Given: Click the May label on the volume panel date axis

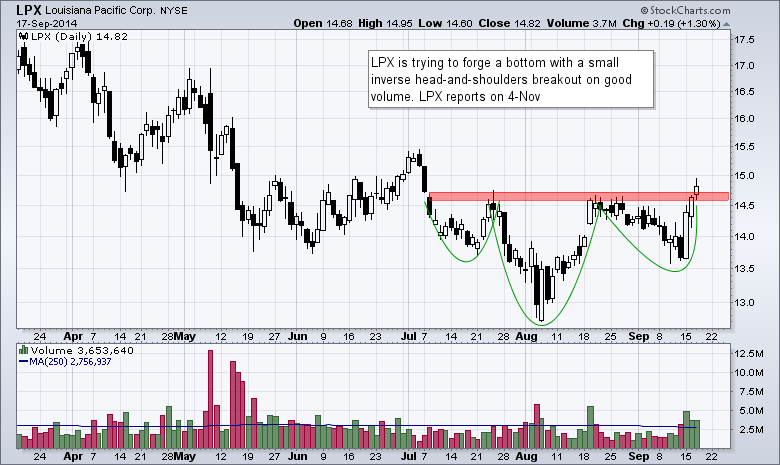Looking at the screenshot, I should click(x=185, y=457).
